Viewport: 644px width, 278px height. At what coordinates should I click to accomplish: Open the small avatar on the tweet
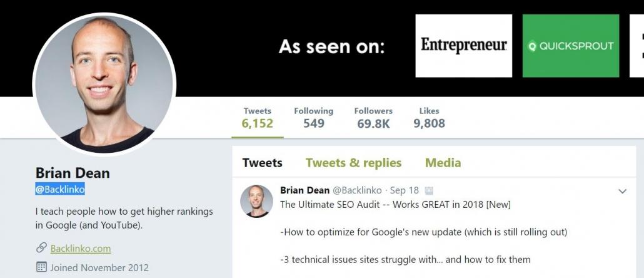tap(257, 201)
